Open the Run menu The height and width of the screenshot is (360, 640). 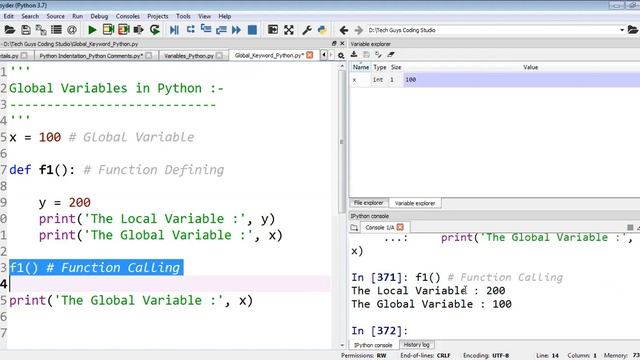click(x=78, y=16)
